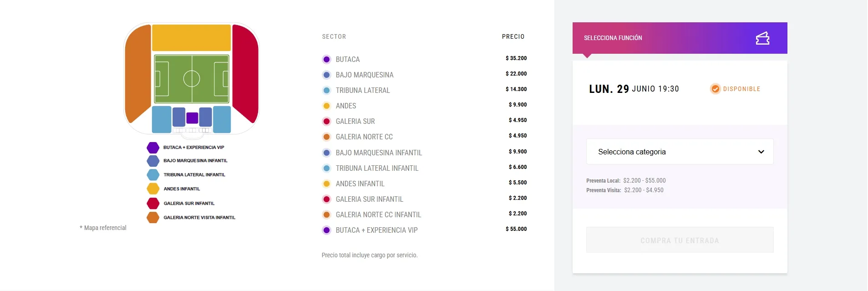Viewport: 868px width, 291px height.
Task: Click the ANDES sector name
Action: 346,106
